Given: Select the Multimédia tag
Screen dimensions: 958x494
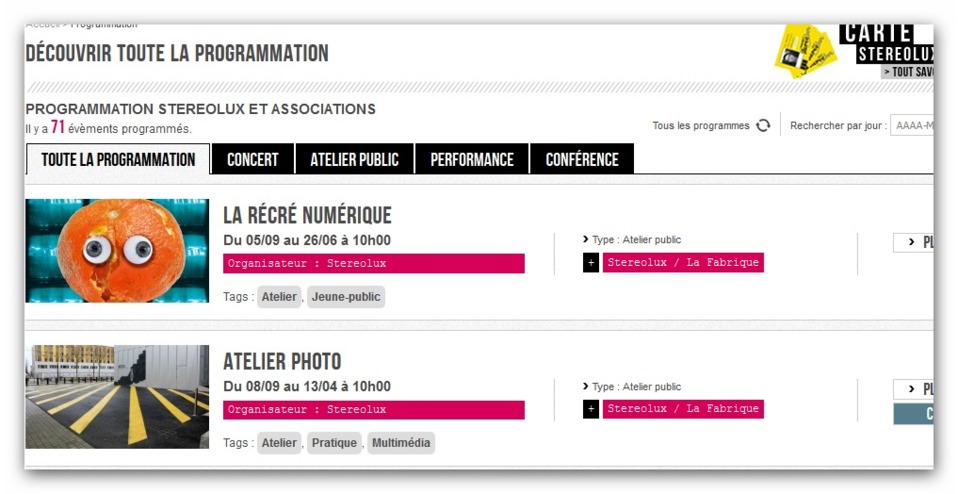Looking at the screenshot, I should (401, 443).
